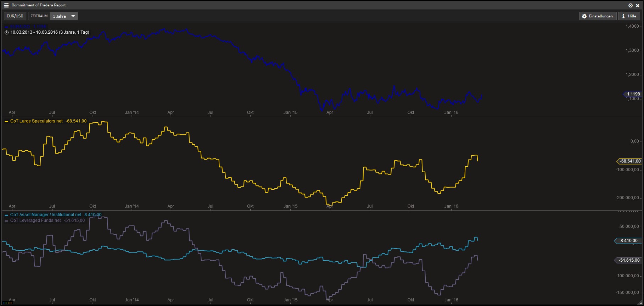Click the circular pin icon in title bar

click(631, 5)
